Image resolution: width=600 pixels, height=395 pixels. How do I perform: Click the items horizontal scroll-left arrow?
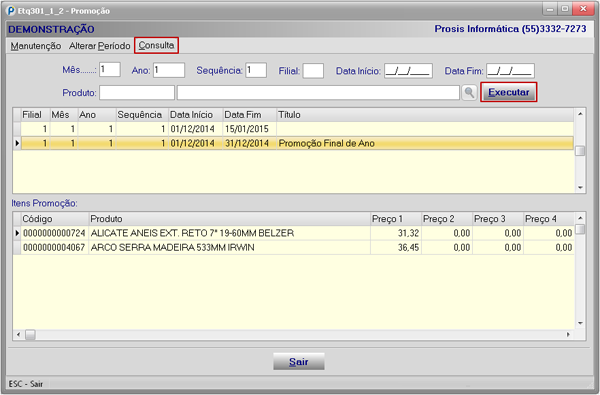tap(18, 335)
